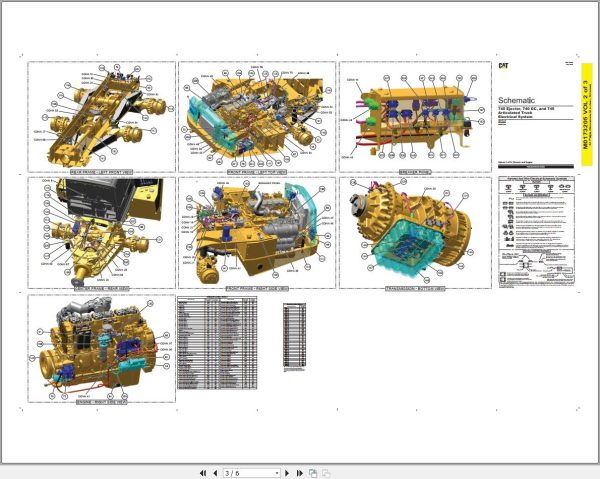Click the Front Frame Left Top View diagram
This screenshot has height=479, width=600.
coord(257,117)
